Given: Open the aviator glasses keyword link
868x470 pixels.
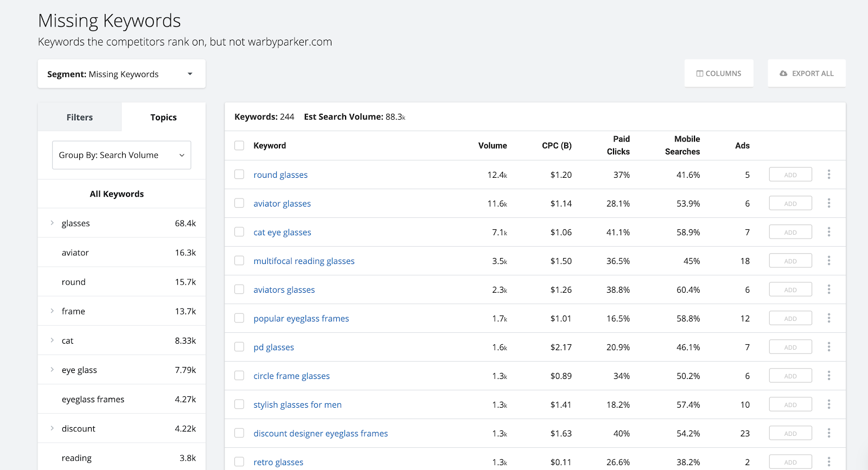Looking at the screenshot, I should (x=282, y=203).
